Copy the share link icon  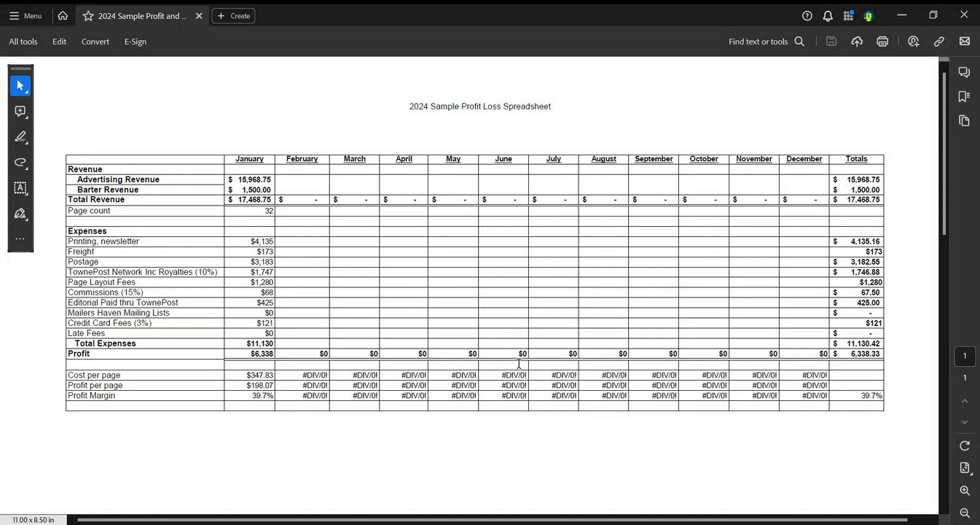(x=939, y=42)
